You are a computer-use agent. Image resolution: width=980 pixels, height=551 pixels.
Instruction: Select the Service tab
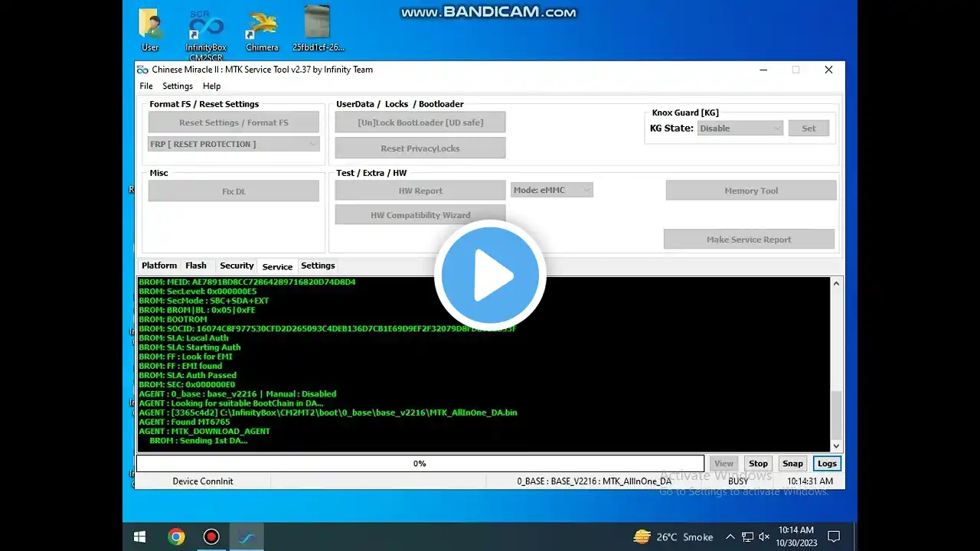(277, 266)
